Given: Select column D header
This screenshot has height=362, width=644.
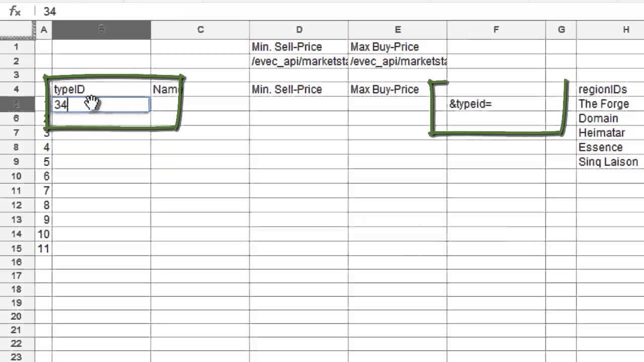Looking at the screenshot, I should [x=299, y=30].
